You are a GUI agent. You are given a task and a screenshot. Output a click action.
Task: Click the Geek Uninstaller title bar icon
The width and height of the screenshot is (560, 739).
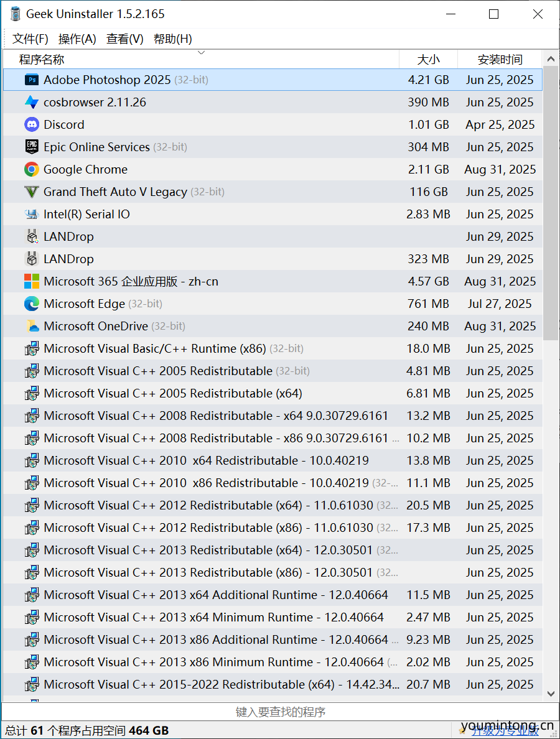15,14
